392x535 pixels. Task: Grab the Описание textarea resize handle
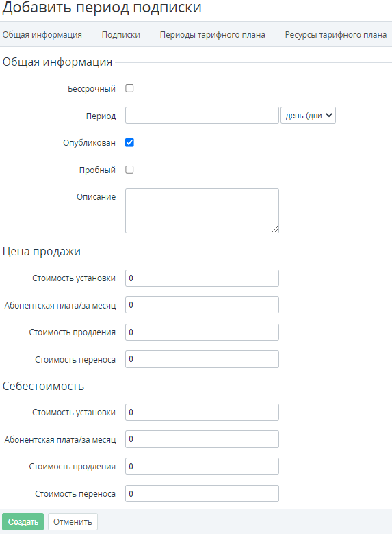[275, 229]
